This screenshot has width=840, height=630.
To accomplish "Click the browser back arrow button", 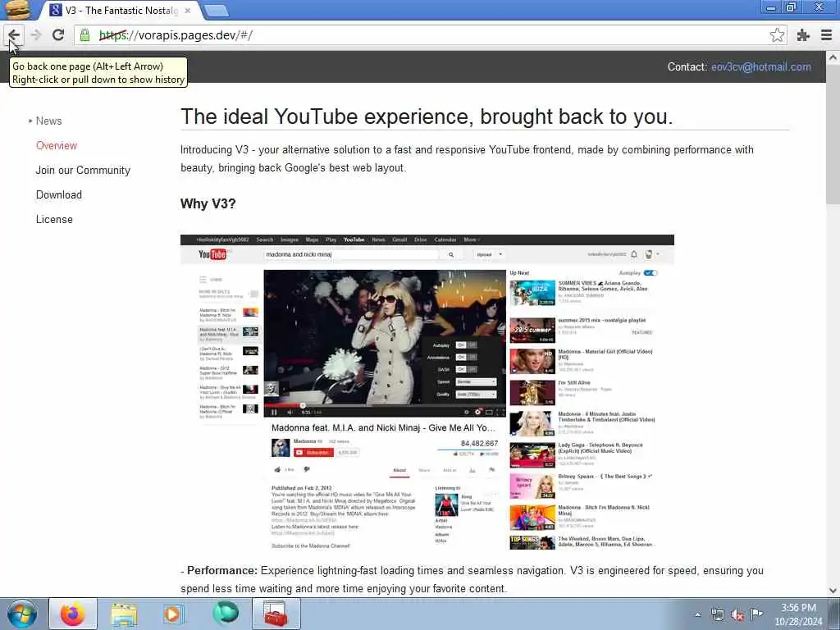I will 14,35.
